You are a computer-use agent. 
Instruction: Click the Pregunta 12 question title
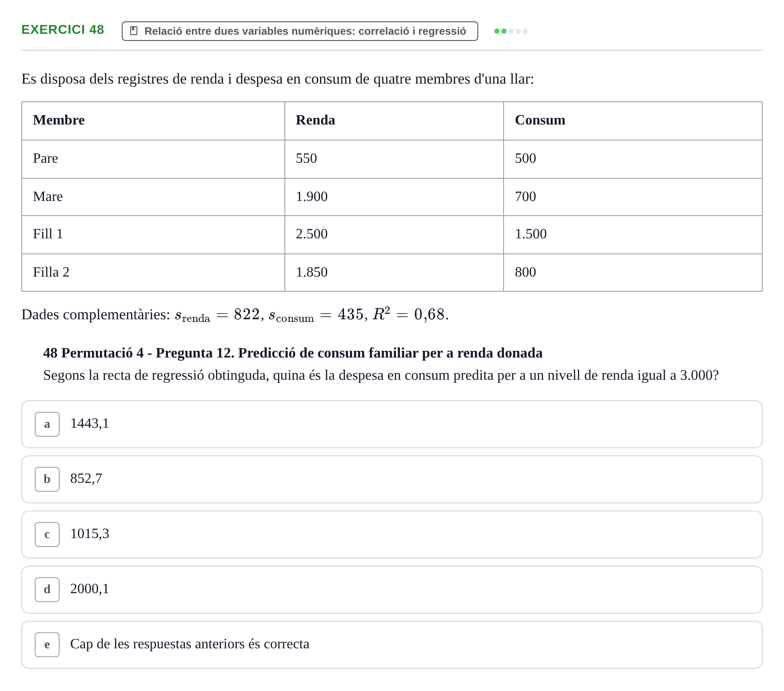pyautogui.click(x=293, y=353)
